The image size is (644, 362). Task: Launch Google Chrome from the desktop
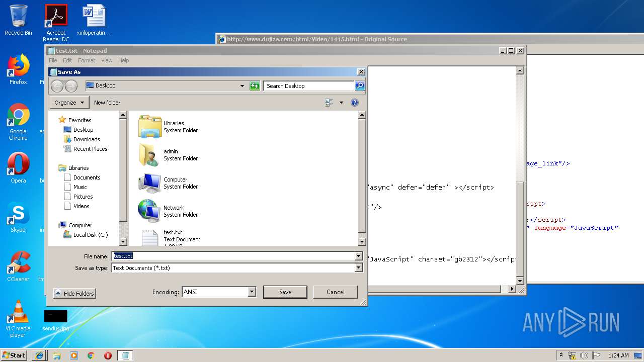coord(18,122)
